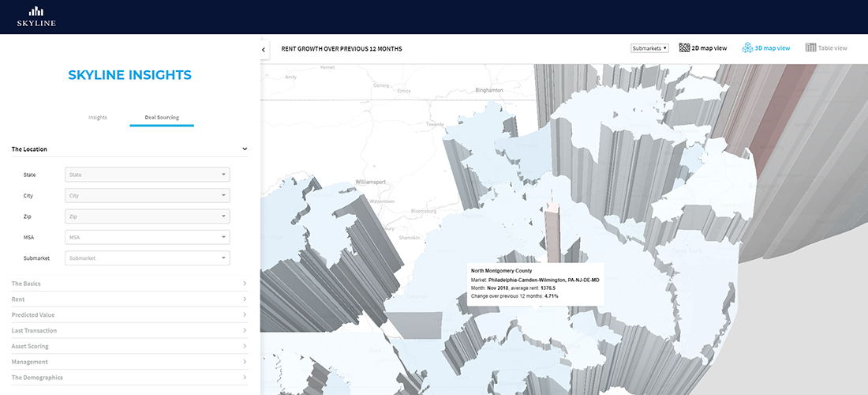Open the Zip dropdown

coord(147,216)
